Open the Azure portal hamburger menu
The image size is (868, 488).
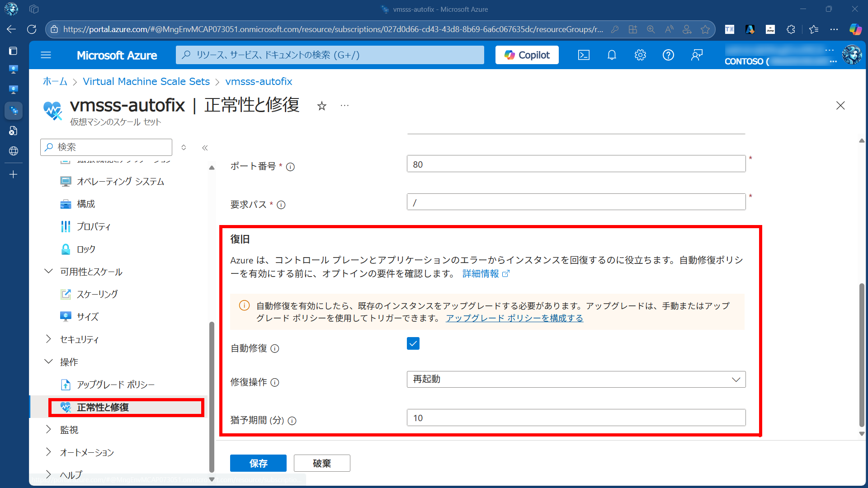pyautogui.click(x=46, y=55)
